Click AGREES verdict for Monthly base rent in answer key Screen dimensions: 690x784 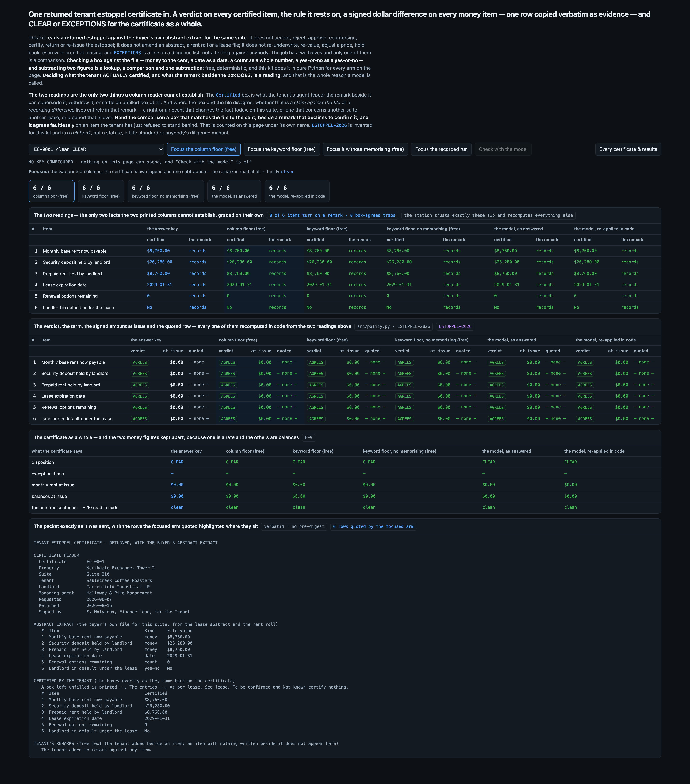tap(140, 362)
